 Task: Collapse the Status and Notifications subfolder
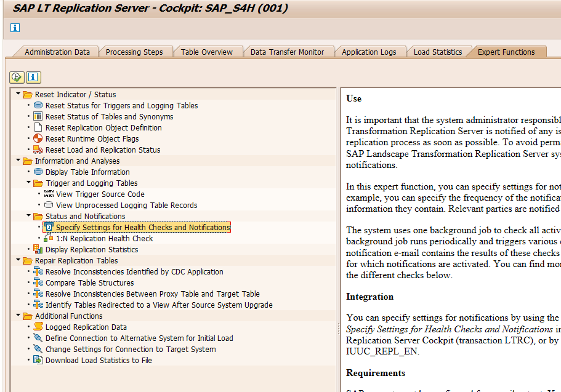[28, 215]
